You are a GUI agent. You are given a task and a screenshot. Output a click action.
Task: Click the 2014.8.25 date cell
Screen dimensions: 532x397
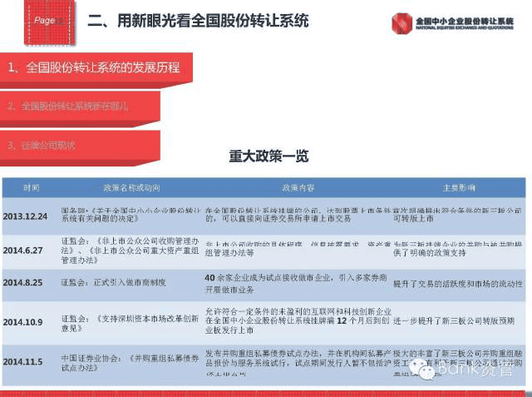(x=23, y=282)
